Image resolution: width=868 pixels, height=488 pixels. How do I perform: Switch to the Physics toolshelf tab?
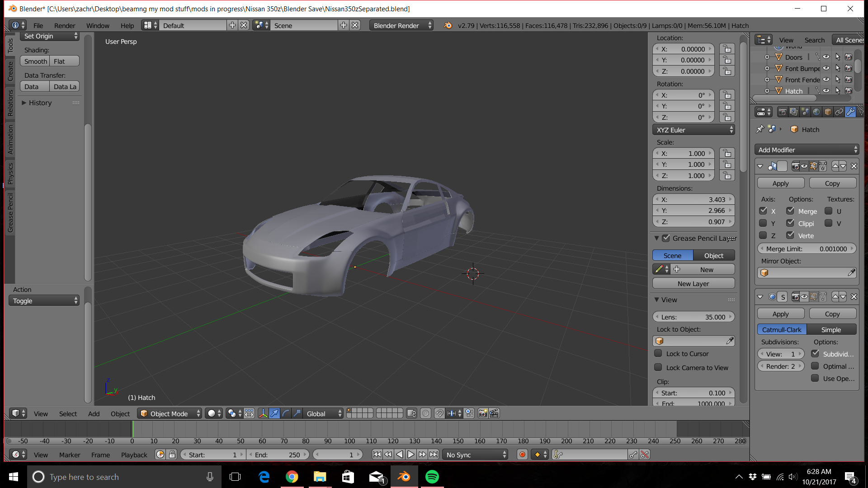(x=10, y=174)
